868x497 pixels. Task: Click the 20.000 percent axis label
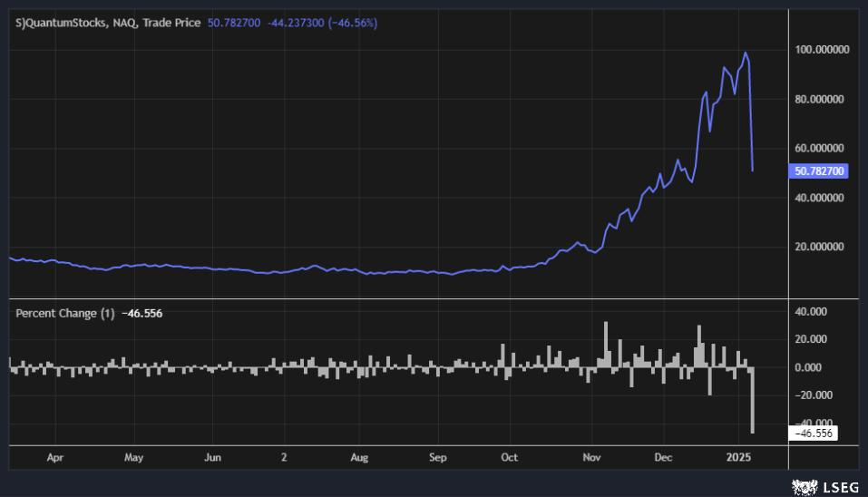tap(811, 339)
